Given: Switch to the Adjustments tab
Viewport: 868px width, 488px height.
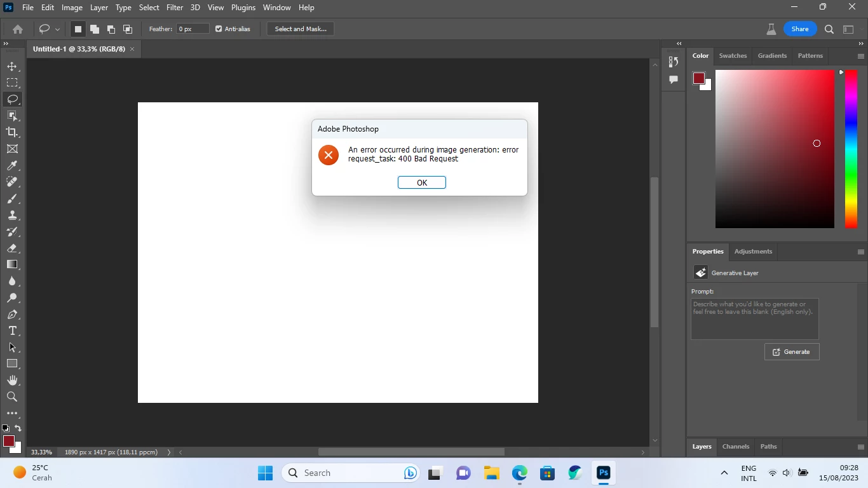Looking at the screenshot, I should point(753,252).
